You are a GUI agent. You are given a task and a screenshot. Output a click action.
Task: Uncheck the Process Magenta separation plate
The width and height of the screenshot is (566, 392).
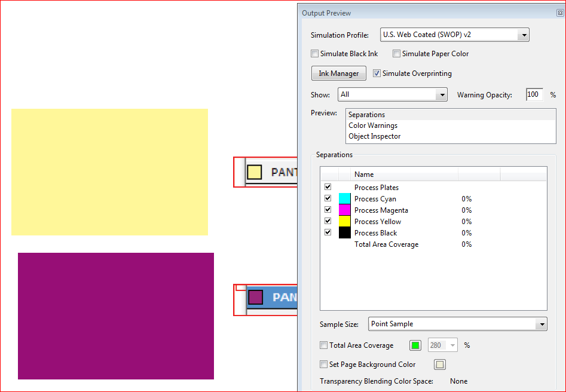click(x=328, y=209)
